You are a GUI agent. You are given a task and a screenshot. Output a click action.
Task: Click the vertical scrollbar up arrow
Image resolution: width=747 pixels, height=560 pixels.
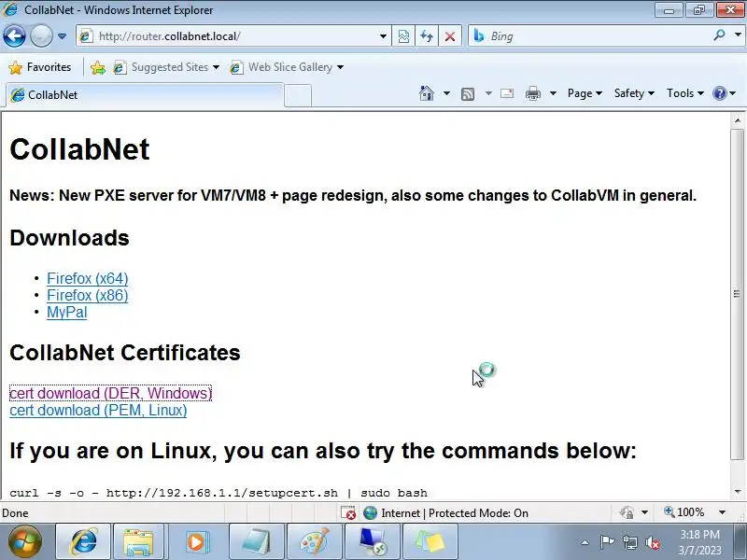click(738, 120)
